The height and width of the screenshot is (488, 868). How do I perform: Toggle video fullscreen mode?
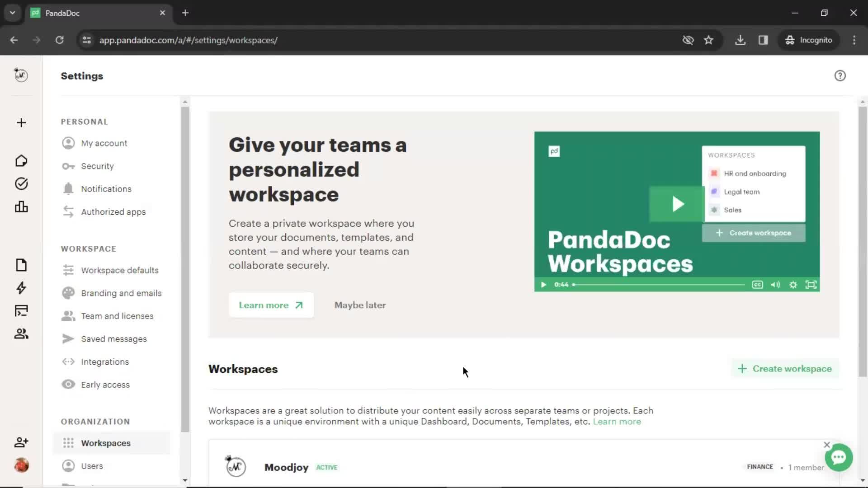(812, 284)
